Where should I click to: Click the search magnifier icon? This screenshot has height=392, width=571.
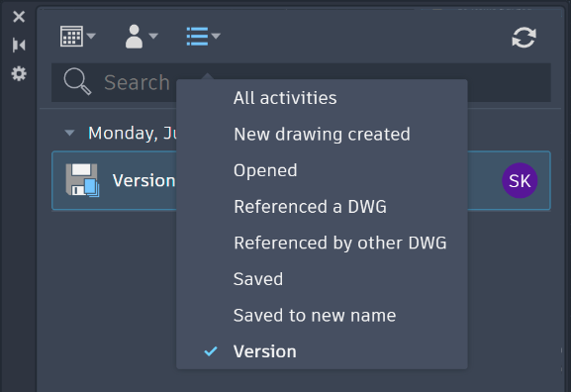(77, 81)
